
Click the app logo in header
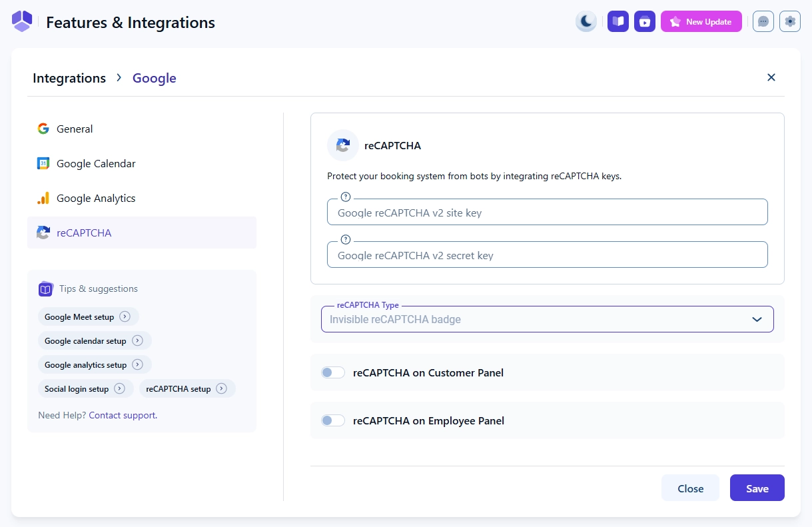tap(22, 21)
